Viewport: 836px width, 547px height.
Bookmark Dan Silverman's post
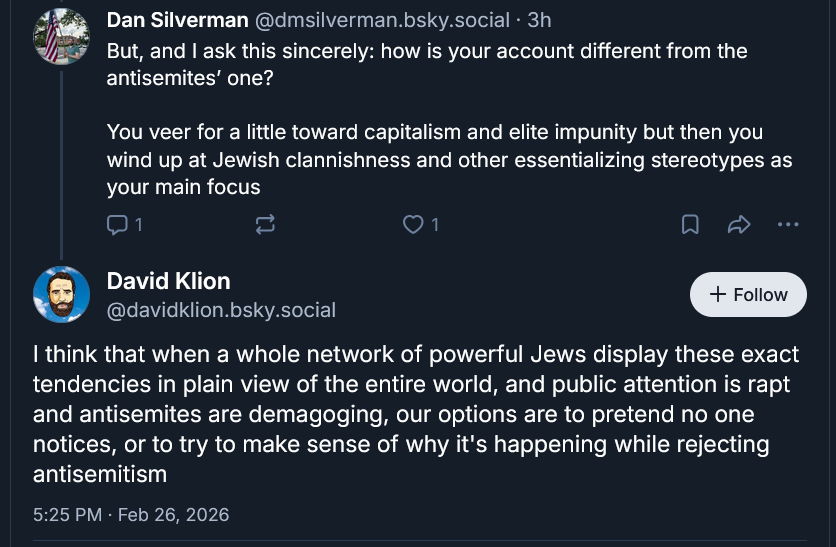coord(690,225)
